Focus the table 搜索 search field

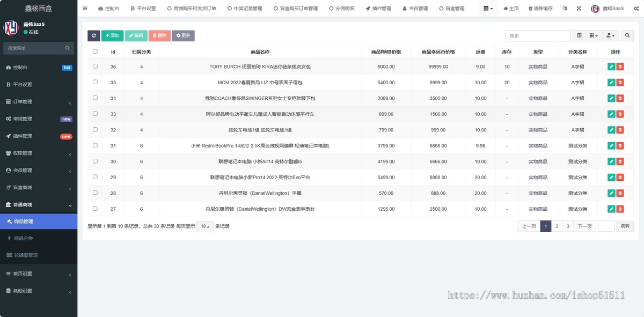(538, 35)
